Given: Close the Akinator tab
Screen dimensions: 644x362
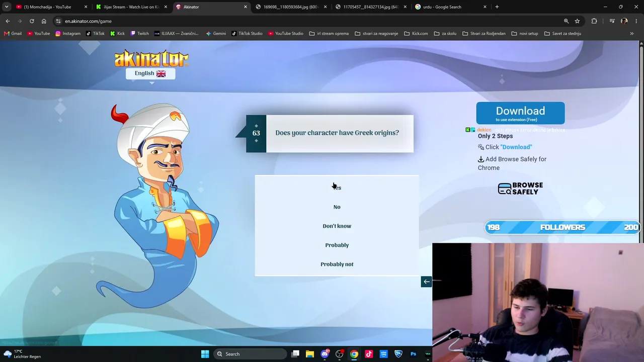Looking at the screenshot, I should point(246,7).
